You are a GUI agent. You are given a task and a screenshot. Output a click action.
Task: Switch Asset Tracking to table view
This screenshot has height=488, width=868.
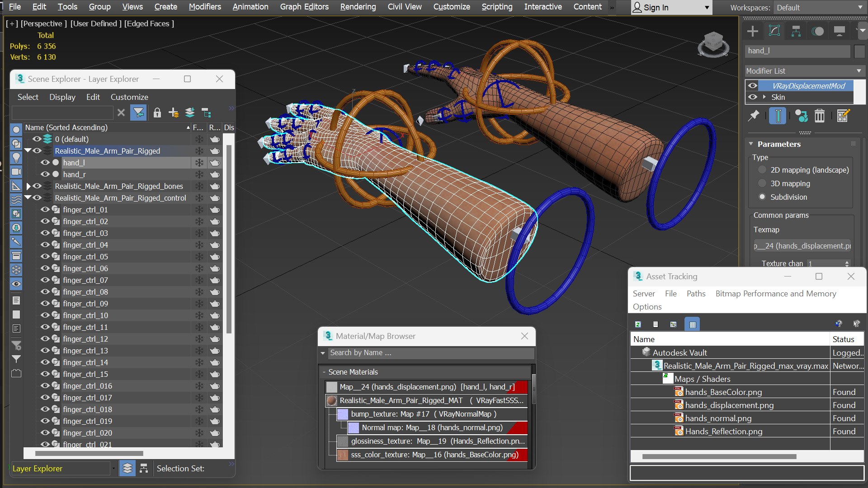pyautogui.click(x=692, y=324)
